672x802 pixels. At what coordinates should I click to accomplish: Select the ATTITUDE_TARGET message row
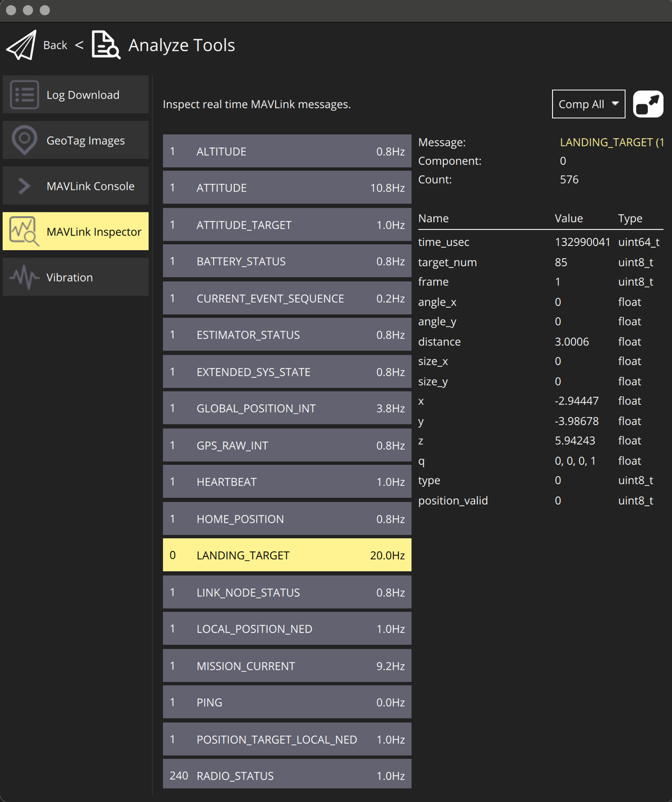[x=287, y=225]
